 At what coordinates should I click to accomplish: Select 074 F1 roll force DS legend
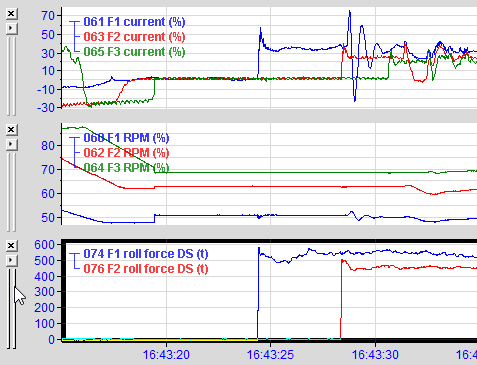point(146,254)
